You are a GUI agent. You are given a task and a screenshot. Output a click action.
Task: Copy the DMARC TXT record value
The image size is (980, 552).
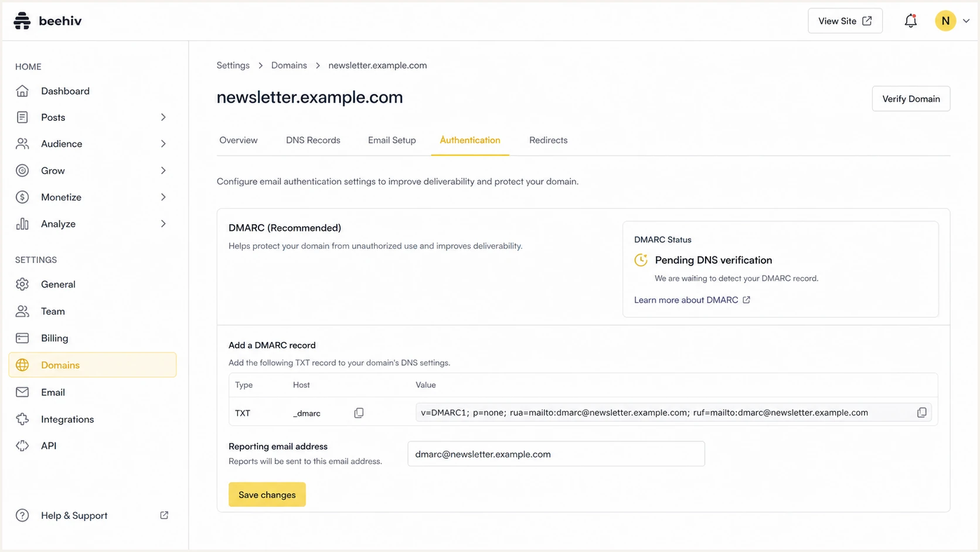(x=921, y=412)
